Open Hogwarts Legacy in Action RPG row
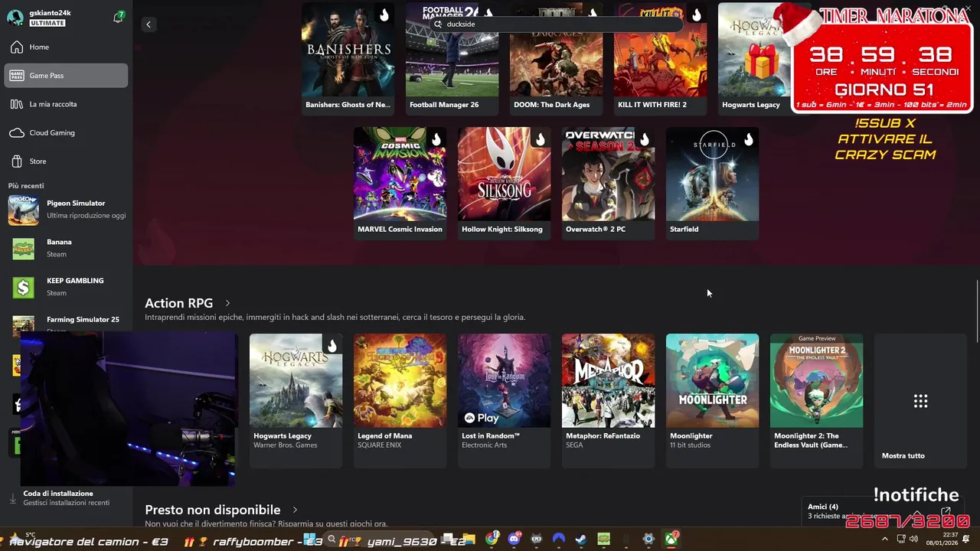 tap(296, 400)
